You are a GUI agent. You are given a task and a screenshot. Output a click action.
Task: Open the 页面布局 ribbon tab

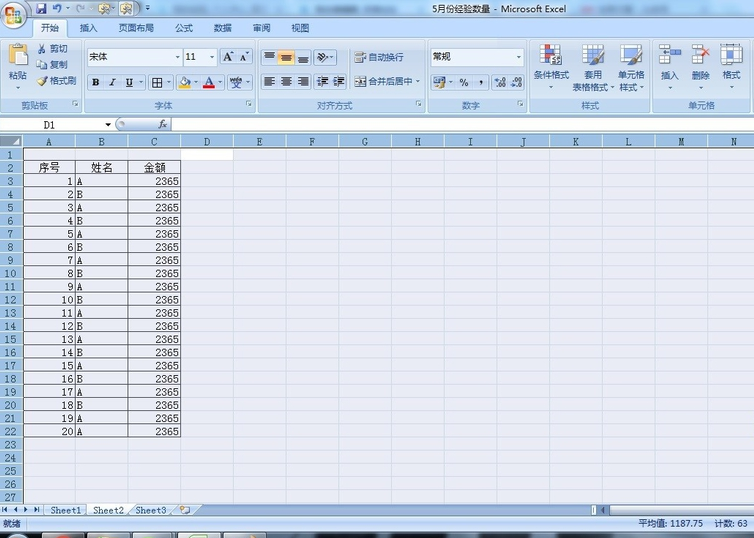(x=136, y=28)
